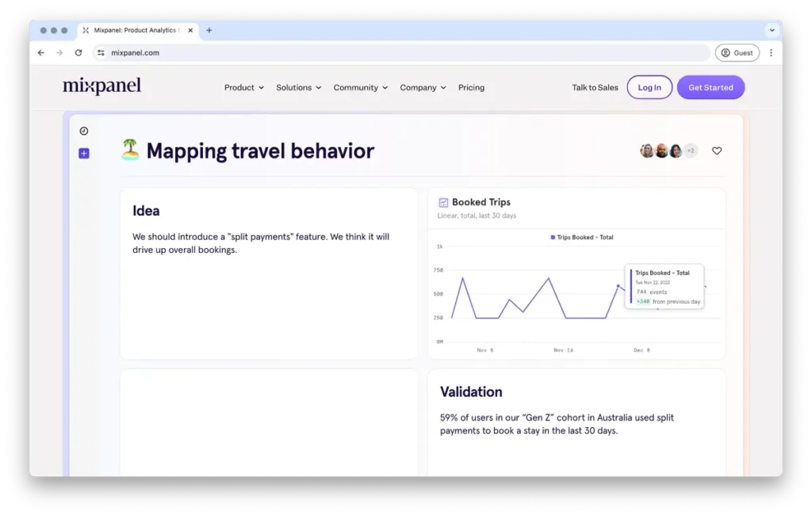The width and height of the screenshot is (812, 515).
Task: Click the "744 events" tooltip value
Action: click(652, 292)
